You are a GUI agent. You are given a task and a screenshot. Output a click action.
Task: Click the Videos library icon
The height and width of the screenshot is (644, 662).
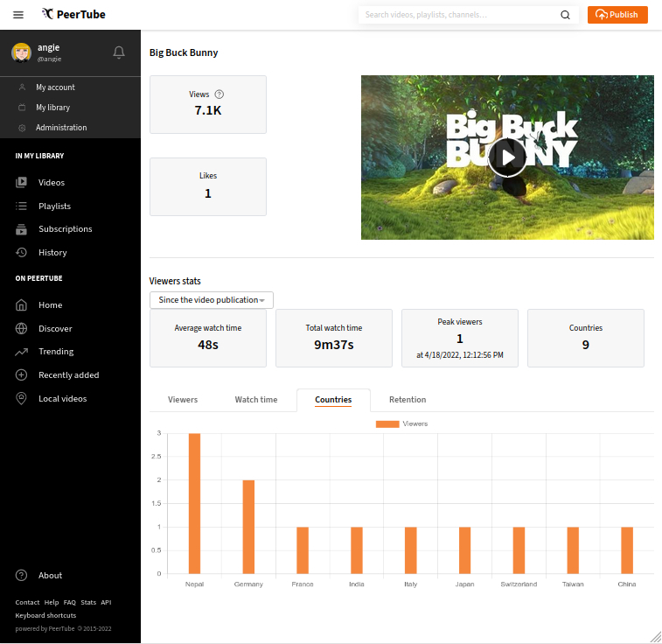tap(21, 182)
